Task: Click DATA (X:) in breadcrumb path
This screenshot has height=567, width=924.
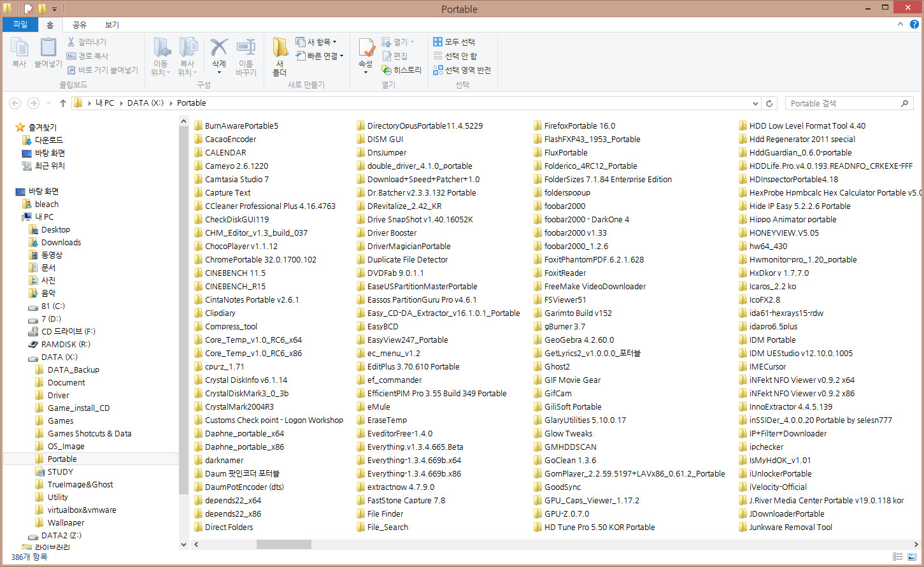Action: [x=145, y=103]
